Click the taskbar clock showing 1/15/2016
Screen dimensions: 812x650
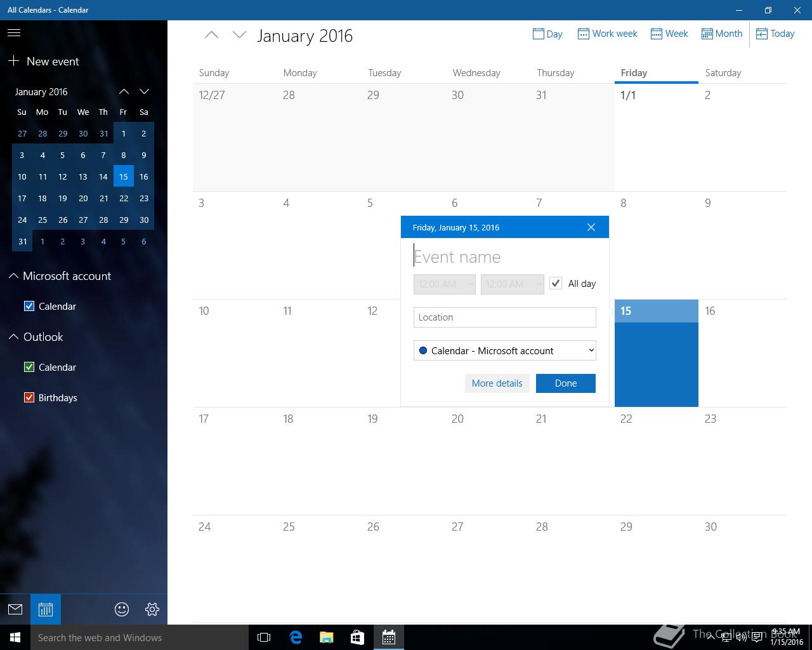point(786,637)
